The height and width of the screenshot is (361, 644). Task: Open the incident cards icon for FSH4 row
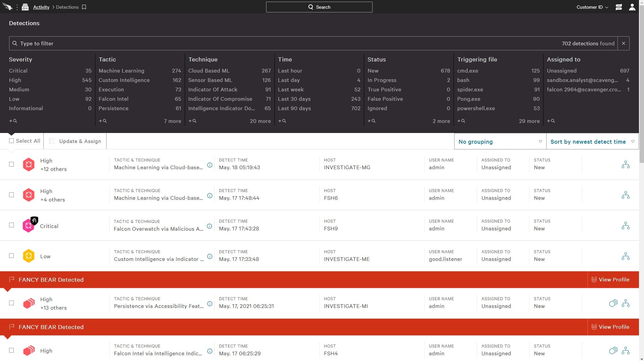[x=613, y=351]
